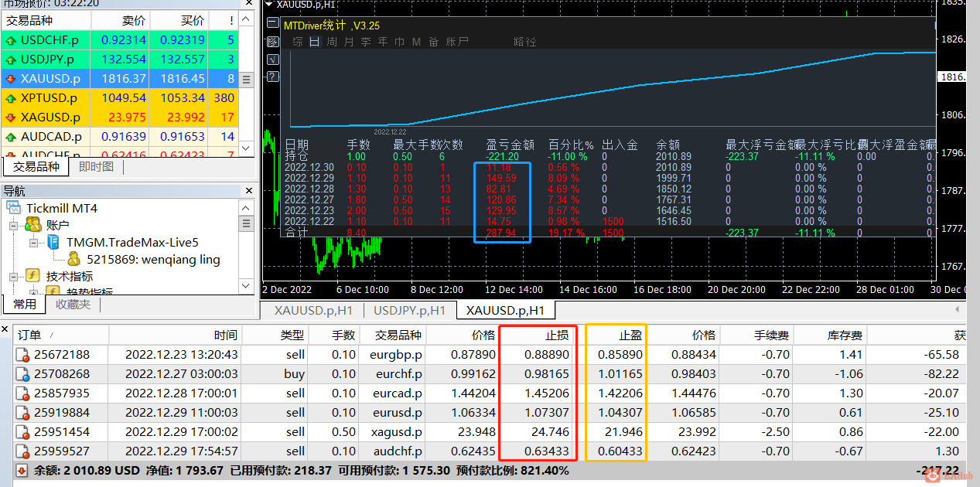Click the Market Watch scrollbar down arrow

point(247,148)
